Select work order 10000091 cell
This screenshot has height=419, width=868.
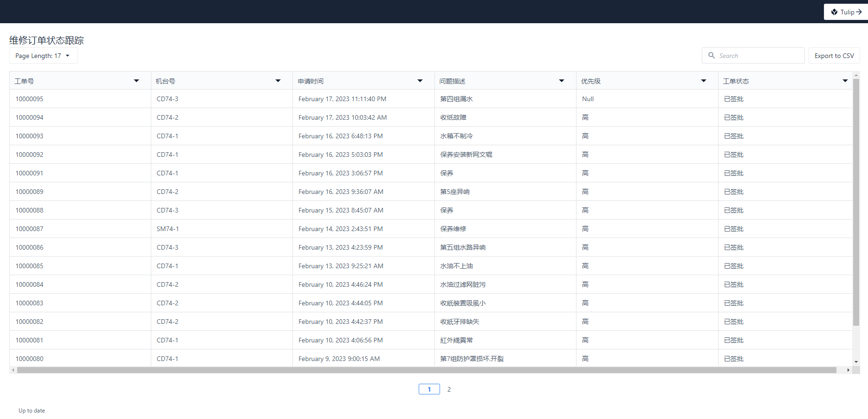point(80,173)
